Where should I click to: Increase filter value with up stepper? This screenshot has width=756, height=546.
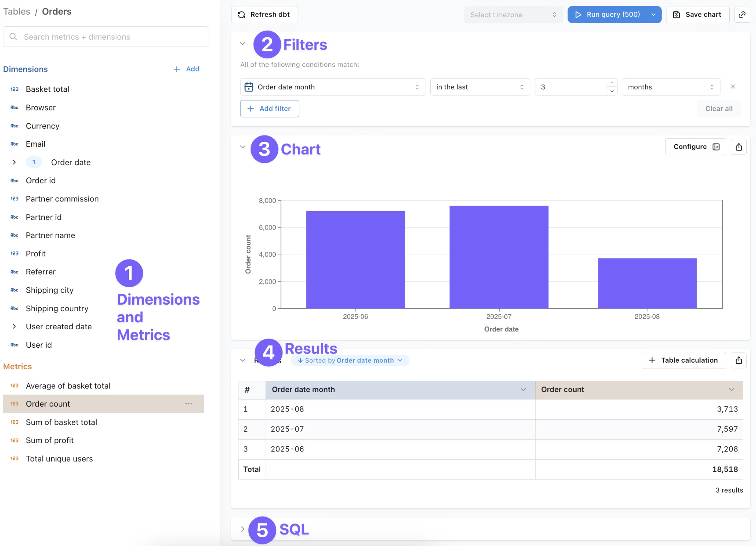coord(612,83)
